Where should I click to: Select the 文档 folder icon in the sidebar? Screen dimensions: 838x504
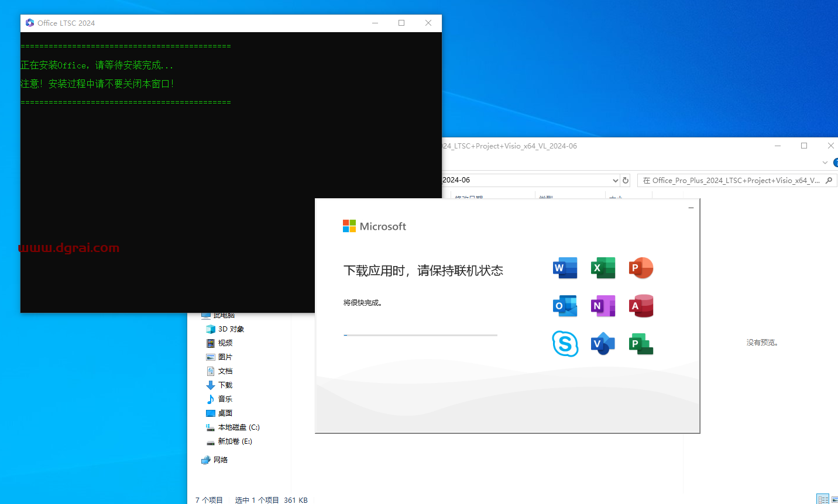211,371
